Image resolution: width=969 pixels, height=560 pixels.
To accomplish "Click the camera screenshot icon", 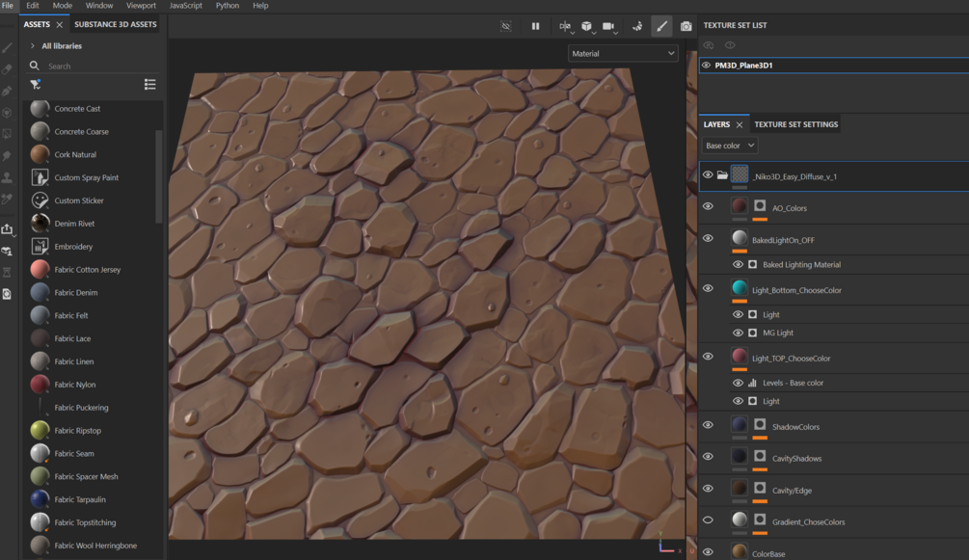I will (x=686, y=26).
